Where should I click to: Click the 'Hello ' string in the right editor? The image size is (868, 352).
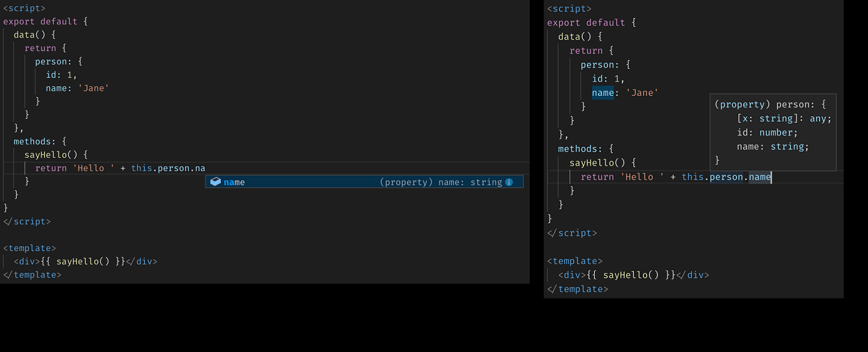point(642,177)
